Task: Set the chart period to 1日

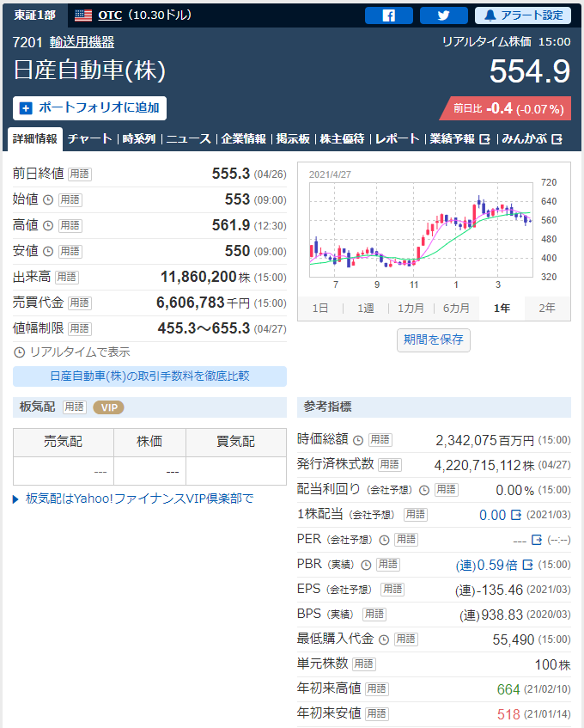Action: point(320,309)
